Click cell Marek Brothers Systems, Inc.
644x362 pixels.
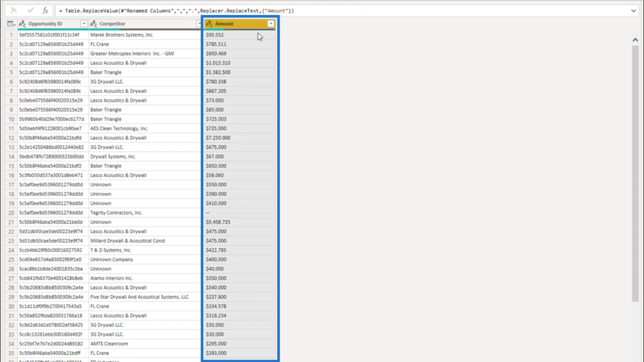122,35
